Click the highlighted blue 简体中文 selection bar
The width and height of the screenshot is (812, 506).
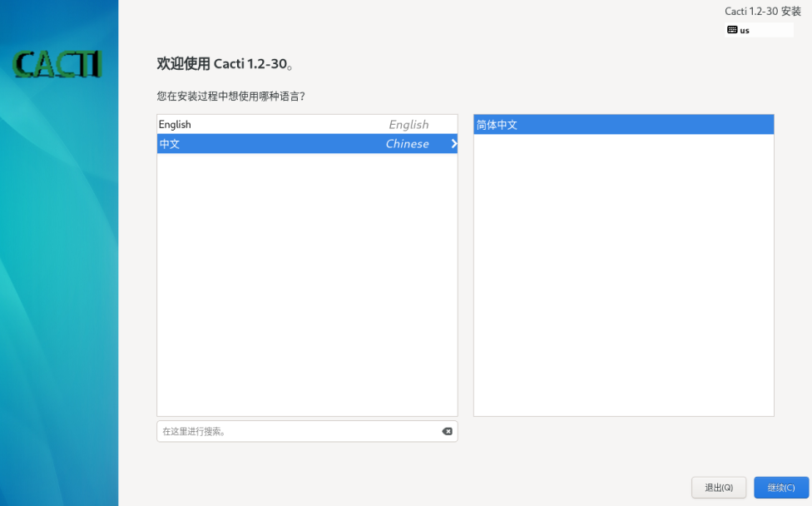click(622, 124)
